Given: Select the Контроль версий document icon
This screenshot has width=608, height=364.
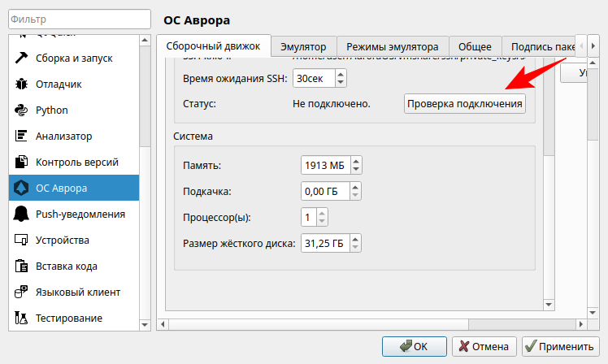Looking at the screenshot, I should pyautogui.click(x=21, y=162).
